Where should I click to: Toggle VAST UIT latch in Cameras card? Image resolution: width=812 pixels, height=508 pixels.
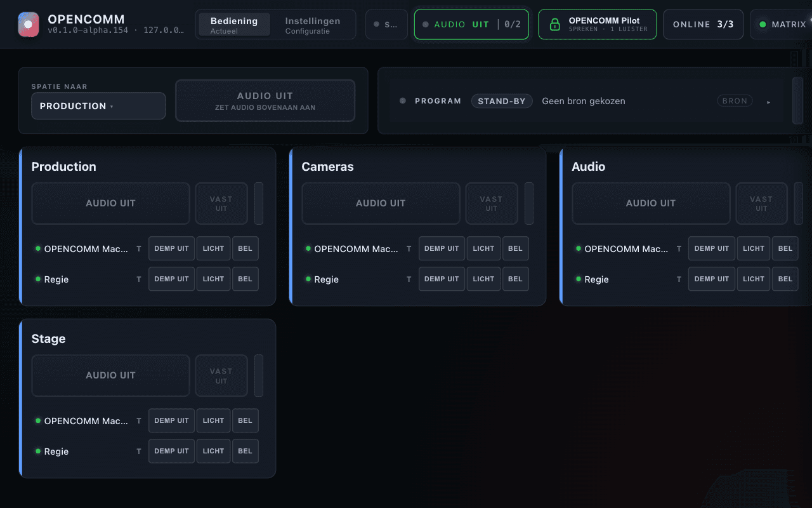pos(492,203)
